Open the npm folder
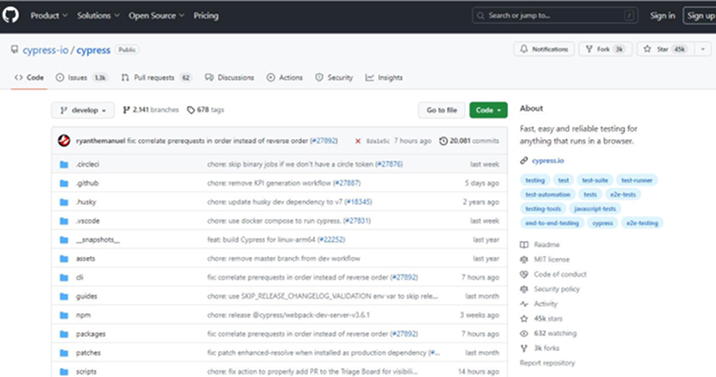The height and width of the screenshot is (377, 716). pos(83,315)
